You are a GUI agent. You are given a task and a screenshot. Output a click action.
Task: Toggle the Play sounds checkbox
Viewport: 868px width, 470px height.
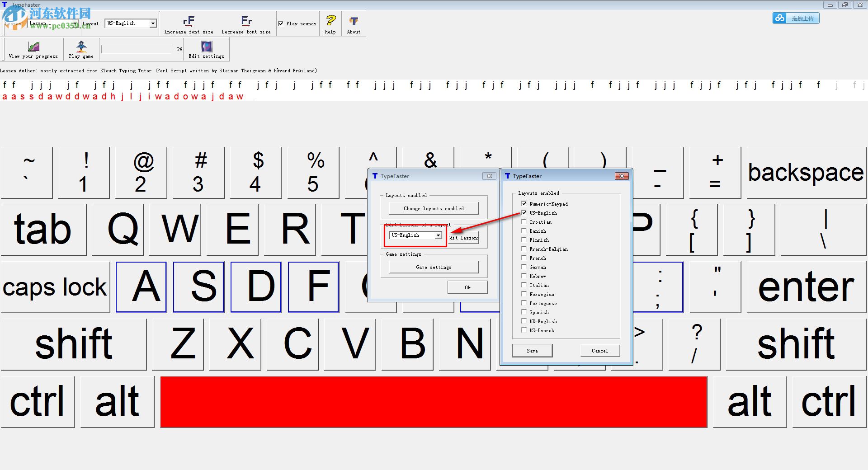pos(281,23)
